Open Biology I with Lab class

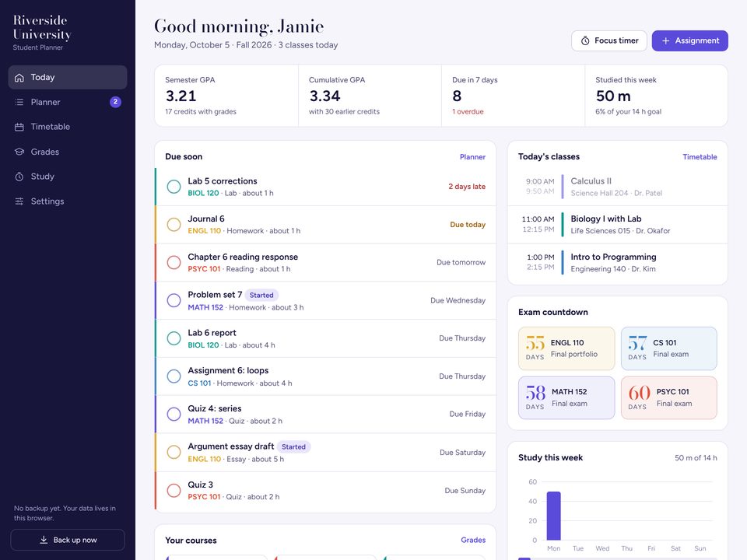pyautogui.click(x=617, y=224)
